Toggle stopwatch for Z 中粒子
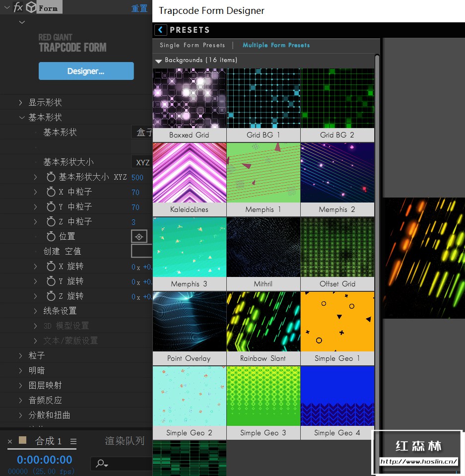Viewport: 465px width, 476px height. click(x=51, y=221)
